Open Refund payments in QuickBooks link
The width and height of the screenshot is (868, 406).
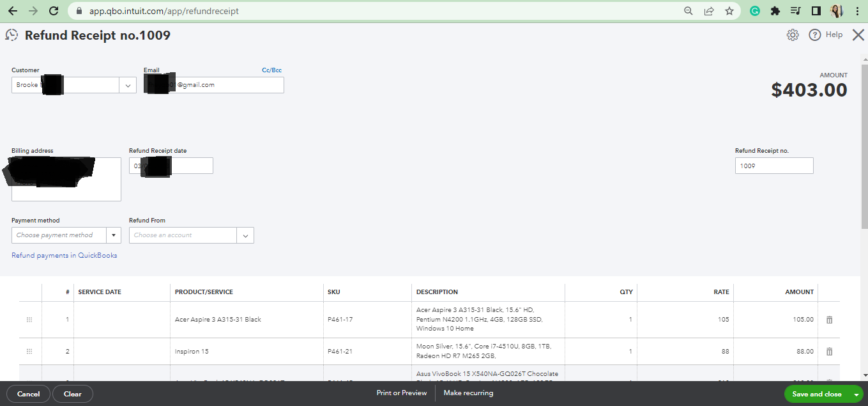[x=65, y=255]
